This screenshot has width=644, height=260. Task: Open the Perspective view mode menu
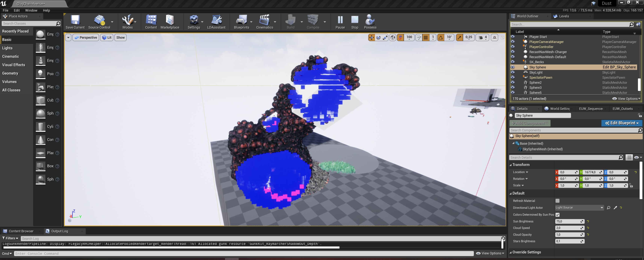point(86,38)
